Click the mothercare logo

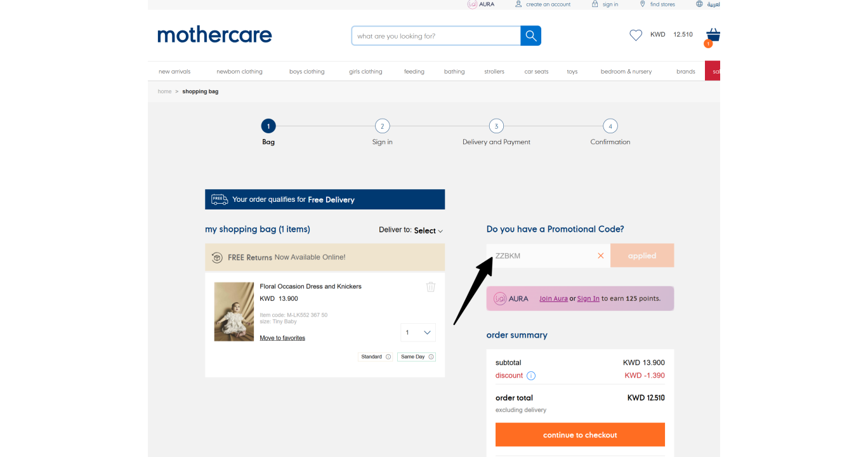(214, 35)
